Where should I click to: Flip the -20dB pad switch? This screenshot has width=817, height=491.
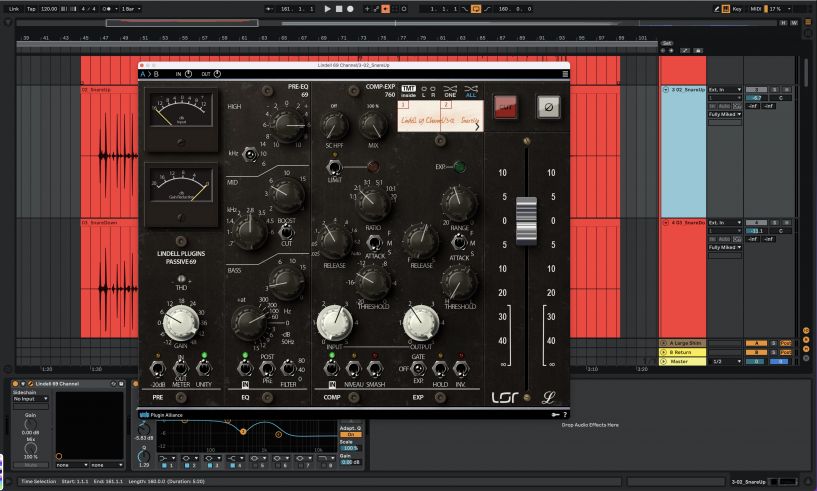(x=157, y=369)
